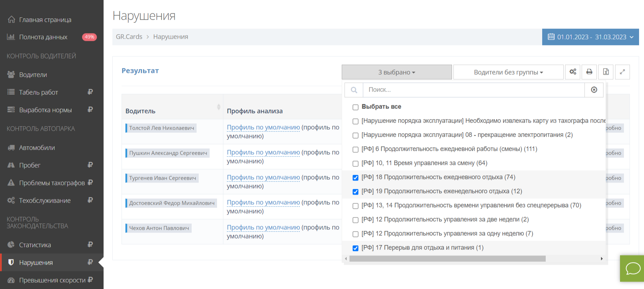Open Выработка нормы in sidebar
644x289 pixels.
pos(45,110)
